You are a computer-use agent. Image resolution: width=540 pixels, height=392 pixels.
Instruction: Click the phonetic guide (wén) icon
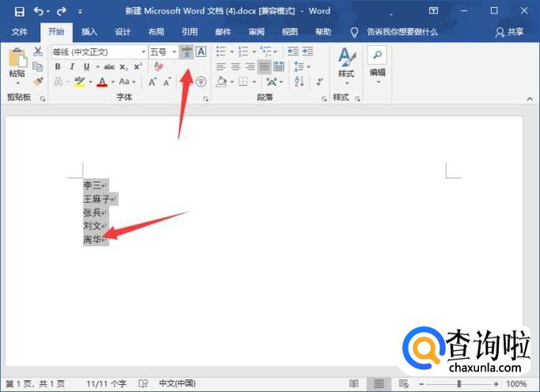coord(186,52)
